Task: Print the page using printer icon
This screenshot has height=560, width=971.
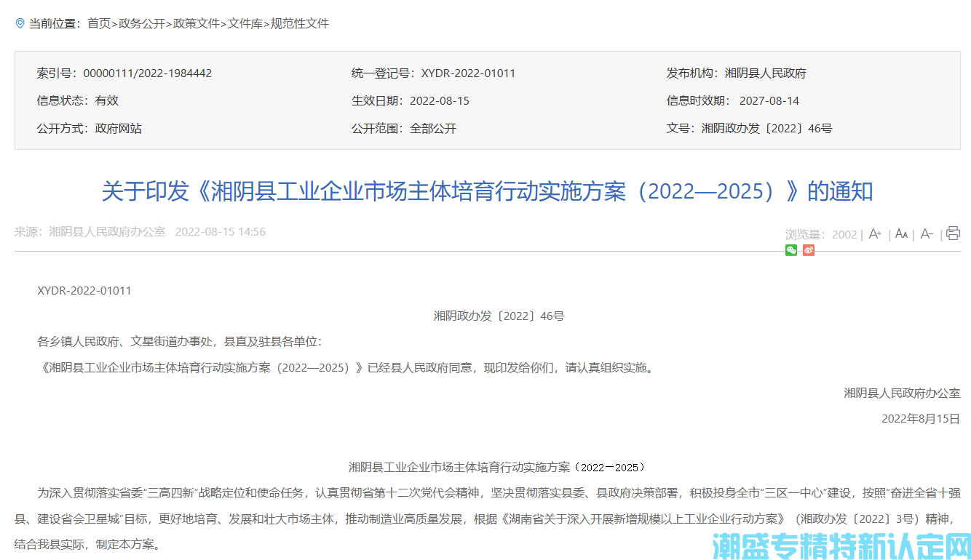Action: pos(953,233)
